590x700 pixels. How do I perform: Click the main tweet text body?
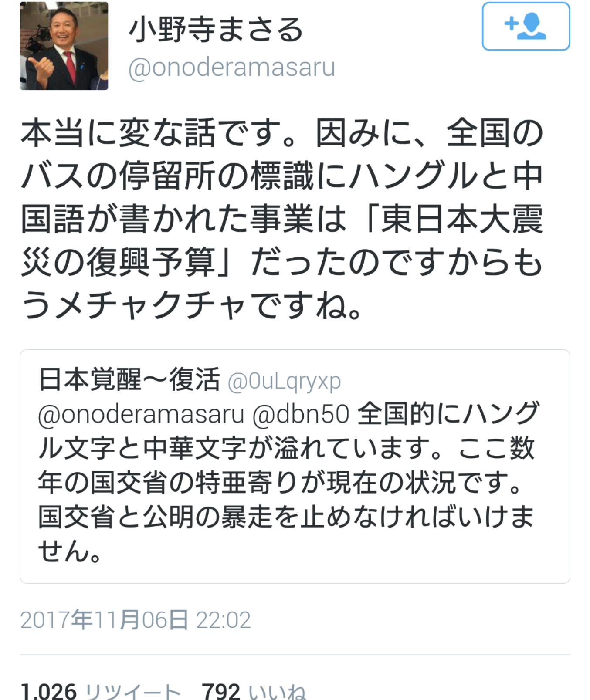pos(282,219)
